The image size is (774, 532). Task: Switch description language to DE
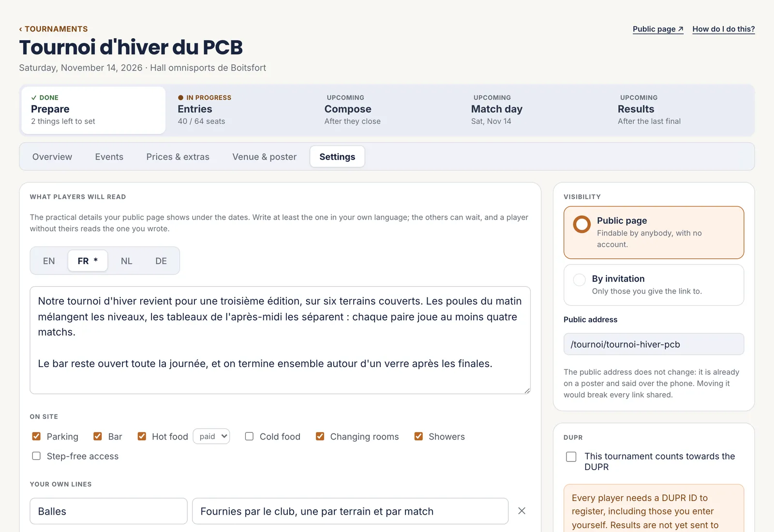tap(161, 261)
